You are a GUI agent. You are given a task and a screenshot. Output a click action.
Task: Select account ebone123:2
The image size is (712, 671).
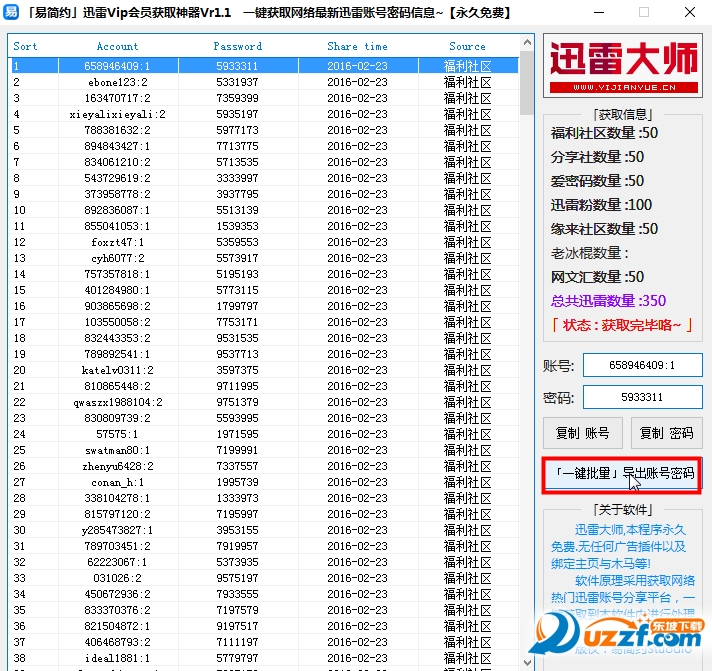[x=117, y=82]
